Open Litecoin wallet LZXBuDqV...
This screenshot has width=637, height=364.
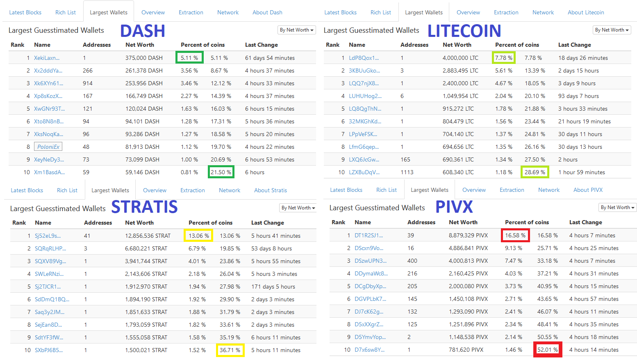click(x=364, y=172)
